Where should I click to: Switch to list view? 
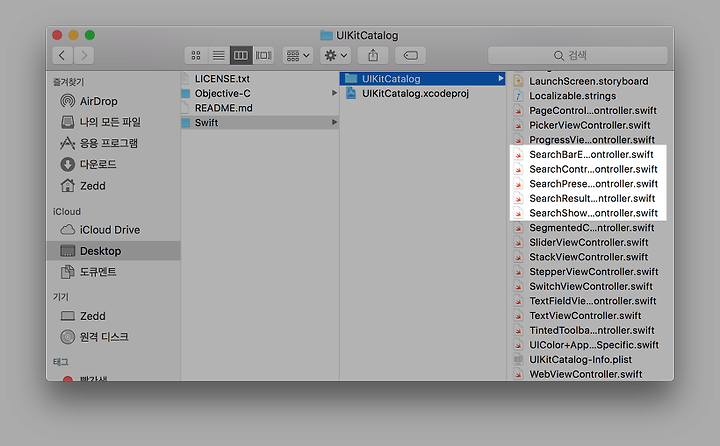click(219, 56)
